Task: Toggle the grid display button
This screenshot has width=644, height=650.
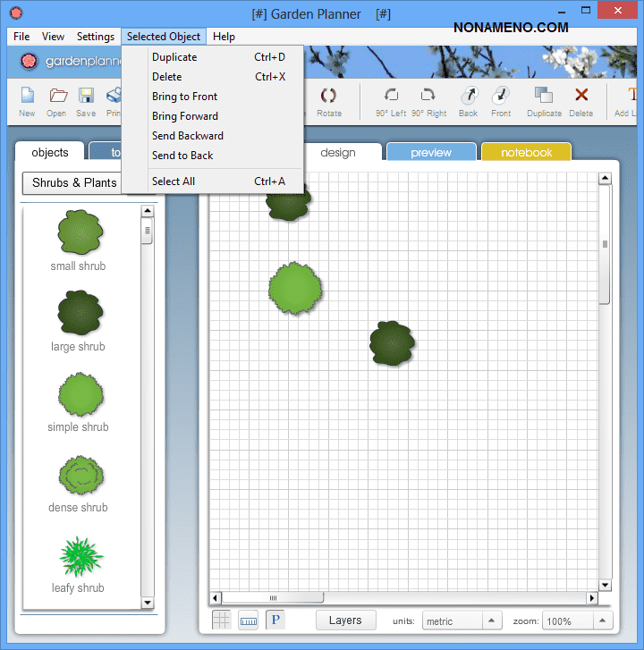Action: click(221, 620)
